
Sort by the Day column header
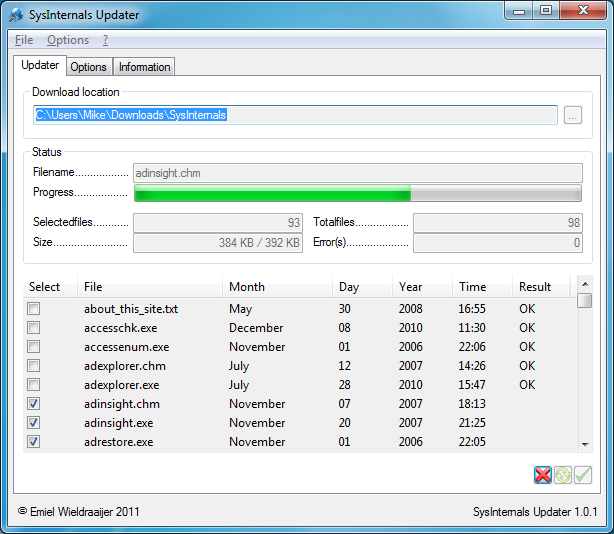[362, 287]
